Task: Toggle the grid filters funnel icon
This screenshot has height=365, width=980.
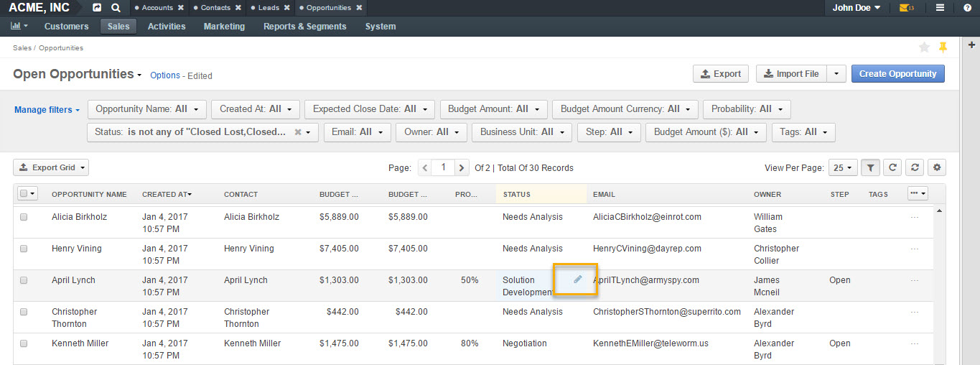Action: pos(869,167)
